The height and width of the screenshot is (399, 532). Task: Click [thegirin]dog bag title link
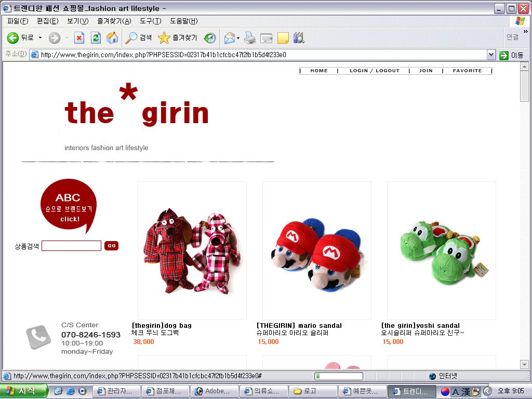(x=162, y=325)
